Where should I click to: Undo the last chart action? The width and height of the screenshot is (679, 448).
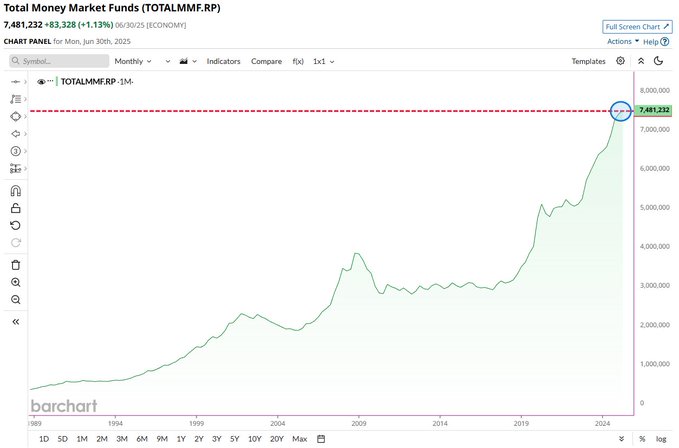[16, 226]
